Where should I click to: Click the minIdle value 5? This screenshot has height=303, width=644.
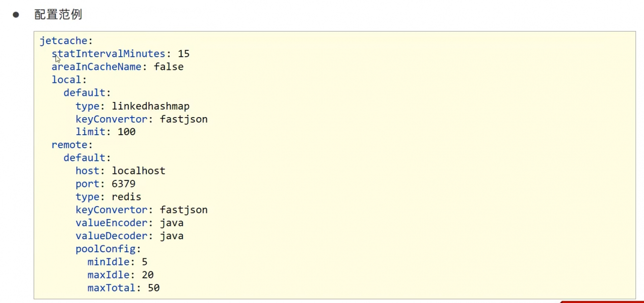pyautogui.click(x=144, y=262)
